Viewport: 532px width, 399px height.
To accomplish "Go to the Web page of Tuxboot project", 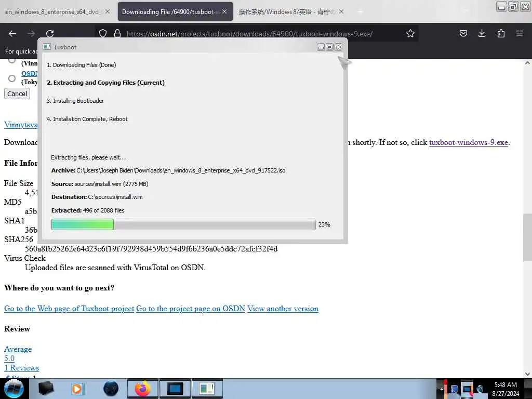I will click(x=69, y=309).
